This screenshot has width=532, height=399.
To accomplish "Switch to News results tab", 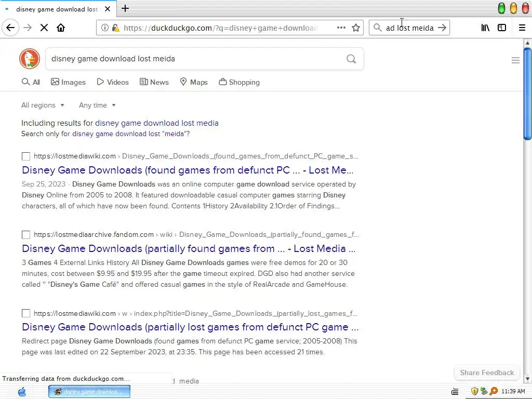I will pos(154,82).
